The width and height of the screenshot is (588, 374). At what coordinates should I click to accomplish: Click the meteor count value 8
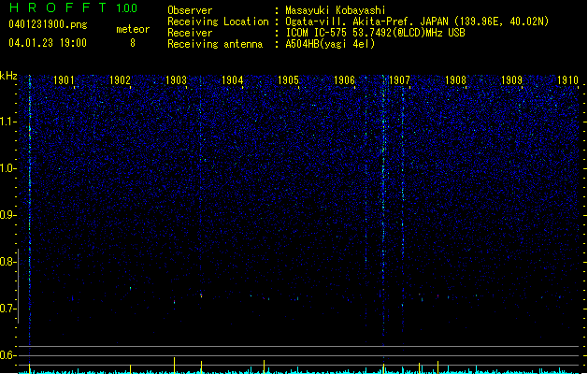(x=133, y=43)
